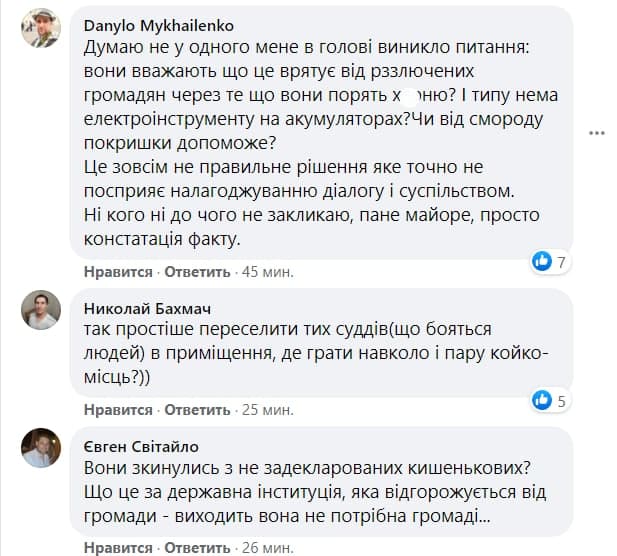Click Danylo Mykhailenko's profile avatar

coord(40,28)
